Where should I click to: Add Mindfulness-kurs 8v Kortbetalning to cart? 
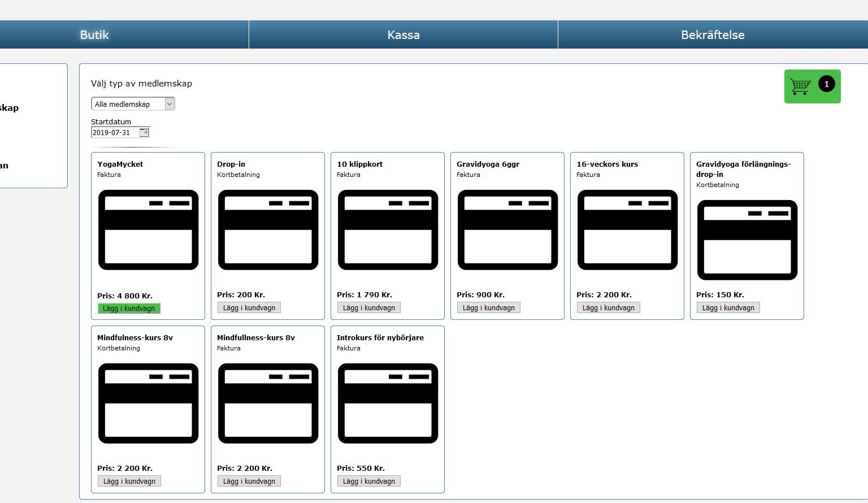point(129,482)
